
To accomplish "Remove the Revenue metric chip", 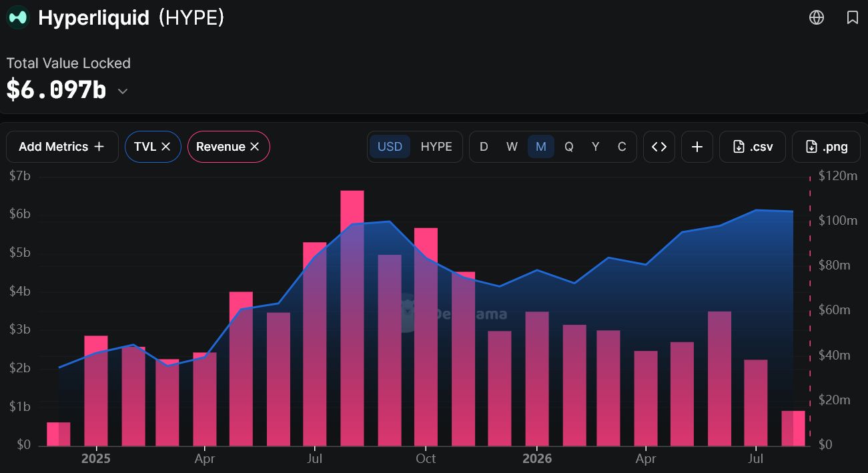I will pyautogui.click(x=254, y=147).
